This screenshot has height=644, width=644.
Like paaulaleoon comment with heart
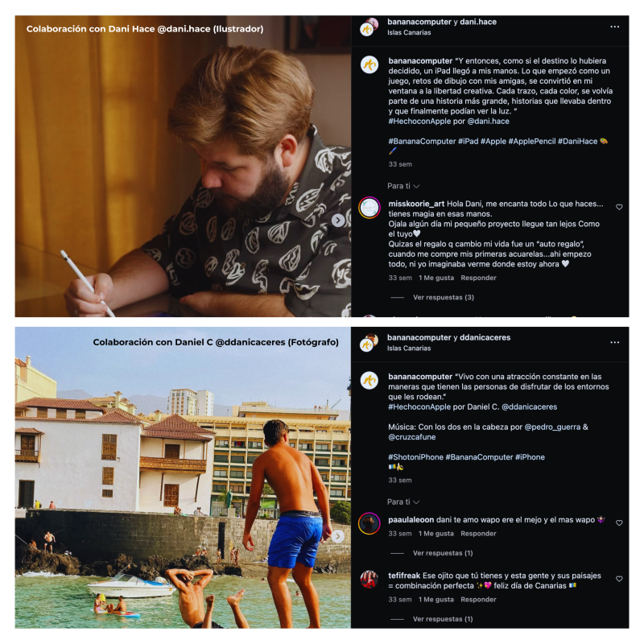619,522
